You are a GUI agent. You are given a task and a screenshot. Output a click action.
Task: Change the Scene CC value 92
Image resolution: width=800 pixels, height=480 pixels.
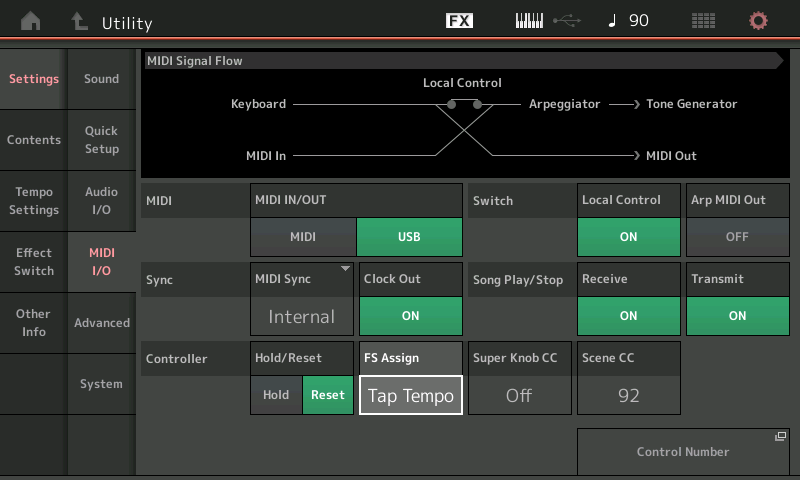point(628,395)
